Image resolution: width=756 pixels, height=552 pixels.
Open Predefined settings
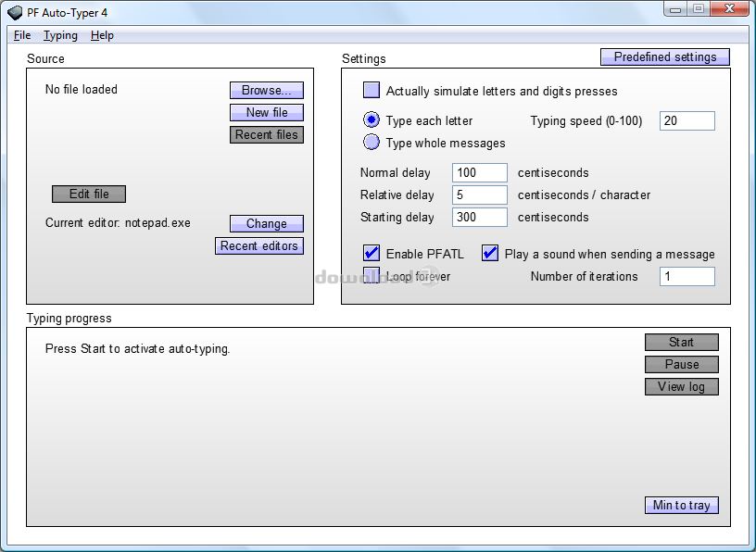tap(665, 56)
